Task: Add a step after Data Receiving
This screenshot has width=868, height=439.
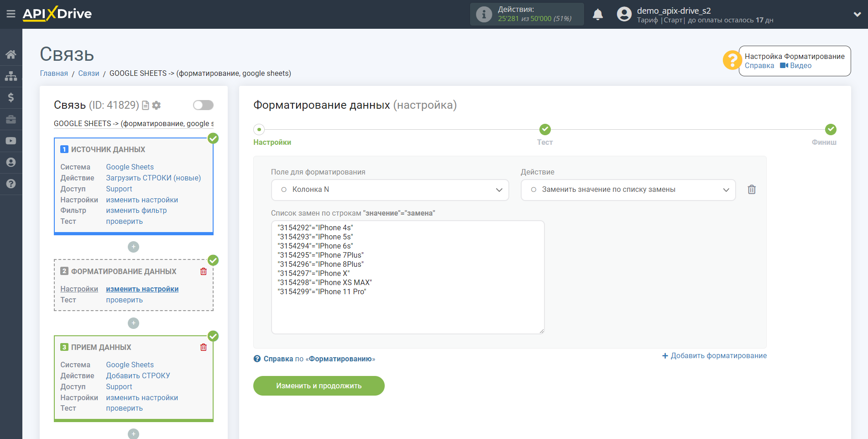Action: [x=133, y=434]
